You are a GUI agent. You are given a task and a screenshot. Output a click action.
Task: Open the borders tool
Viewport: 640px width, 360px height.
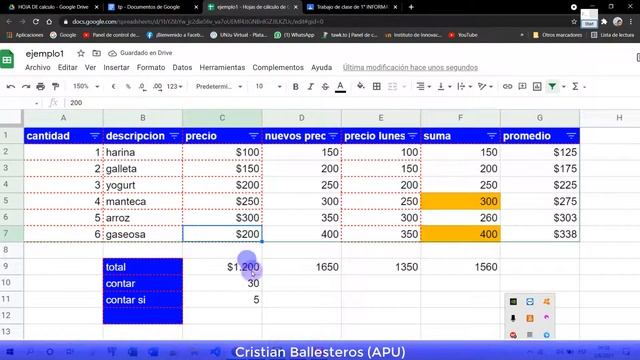377,87
